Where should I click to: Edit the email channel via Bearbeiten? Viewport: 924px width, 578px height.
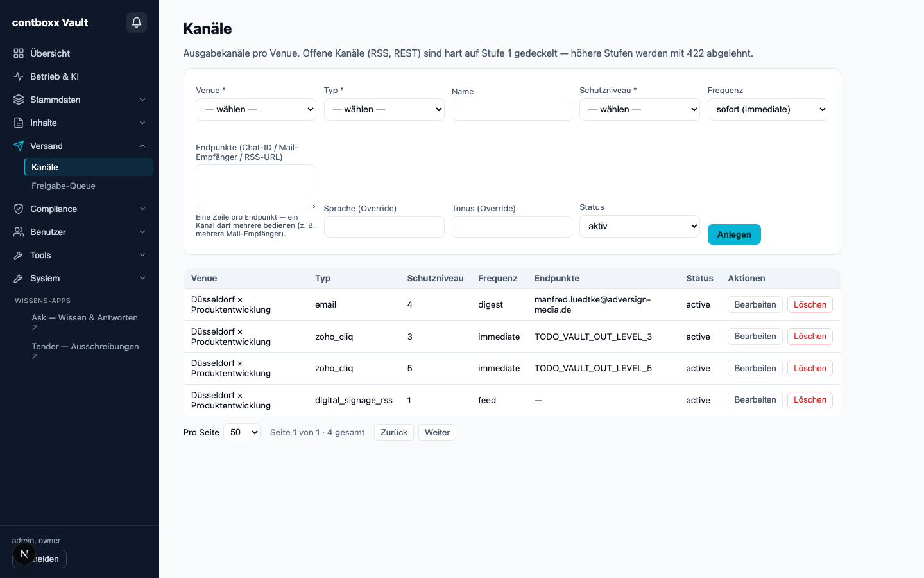click(x=755, y=304)
